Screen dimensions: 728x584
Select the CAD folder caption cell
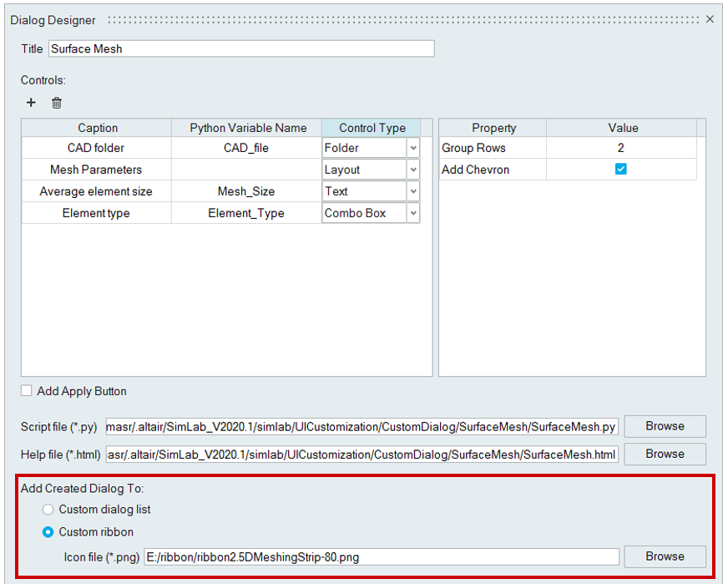[96, 148]
